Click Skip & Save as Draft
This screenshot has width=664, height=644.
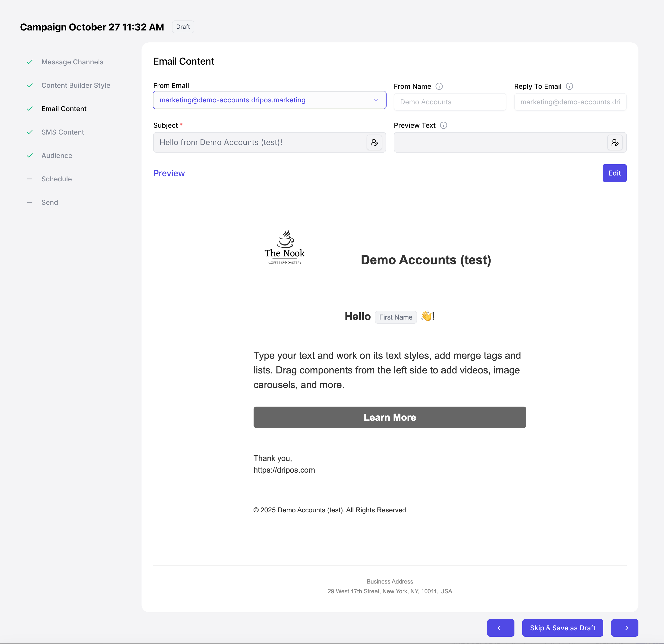pos(562,628)
